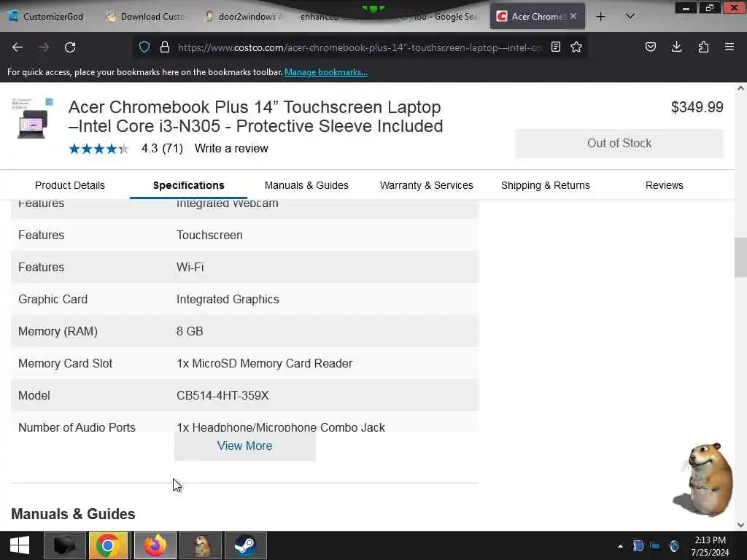Expand specifications with View More

[245, 446]
